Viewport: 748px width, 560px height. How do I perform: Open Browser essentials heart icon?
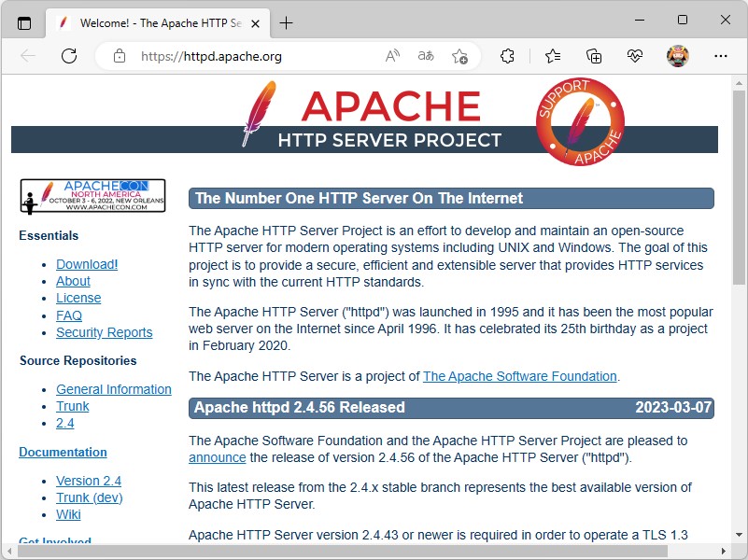point(635,56)
